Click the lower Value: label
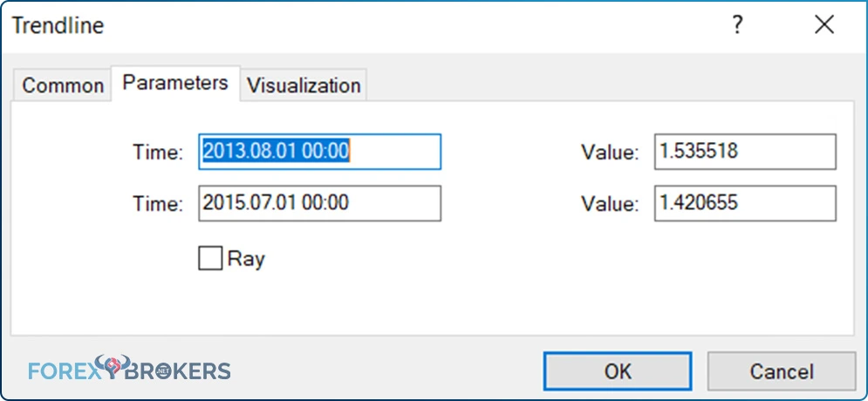The width and height of the screenshot is (868, 401). click(x=610, y=203)
